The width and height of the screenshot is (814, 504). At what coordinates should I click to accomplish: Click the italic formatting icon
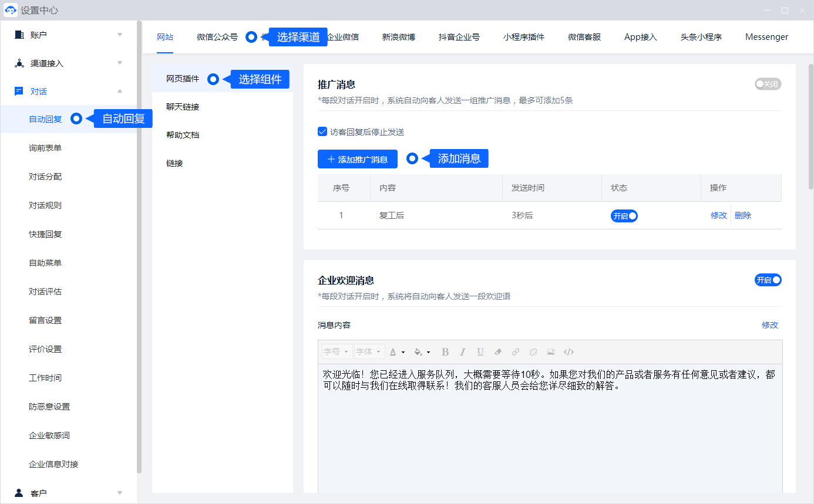click(x=463, y=352)
